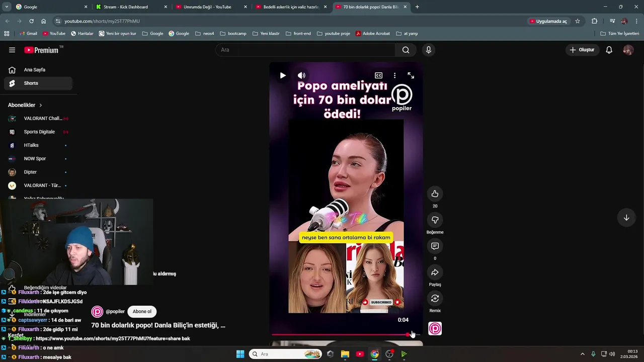Click the popiler channel avatar
644x362 pixels.
coord(97,312)
